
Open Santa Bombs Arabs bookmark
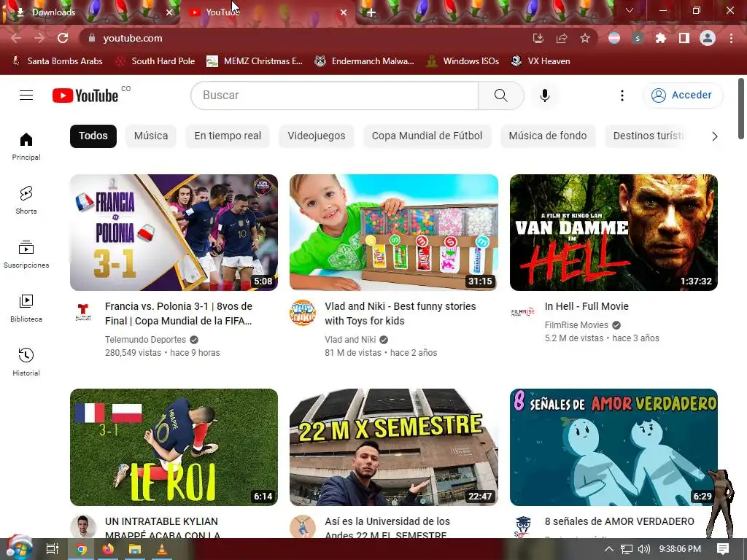pos(57,61)
